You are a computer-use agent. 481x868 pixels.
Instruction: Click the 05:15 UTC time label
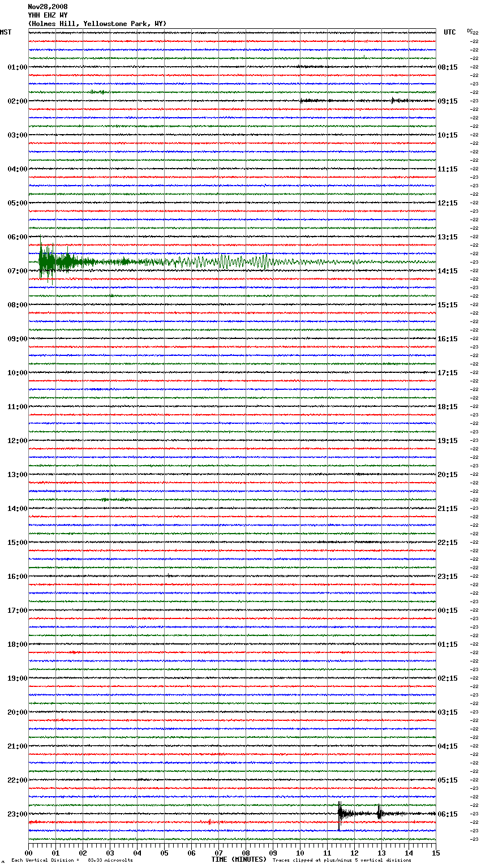pos(448,780)
